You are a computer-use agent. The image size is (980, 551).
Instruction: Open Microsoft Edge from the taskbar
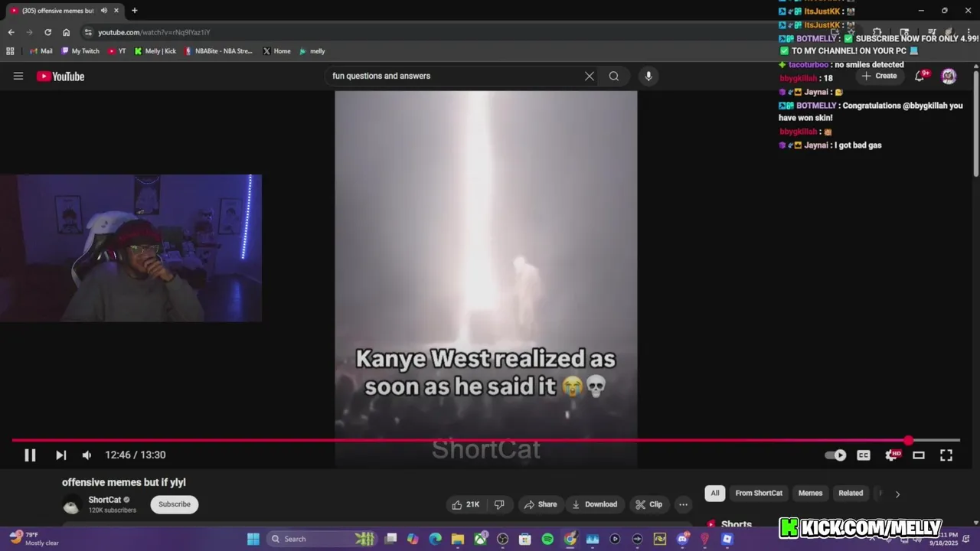[435, 539]
